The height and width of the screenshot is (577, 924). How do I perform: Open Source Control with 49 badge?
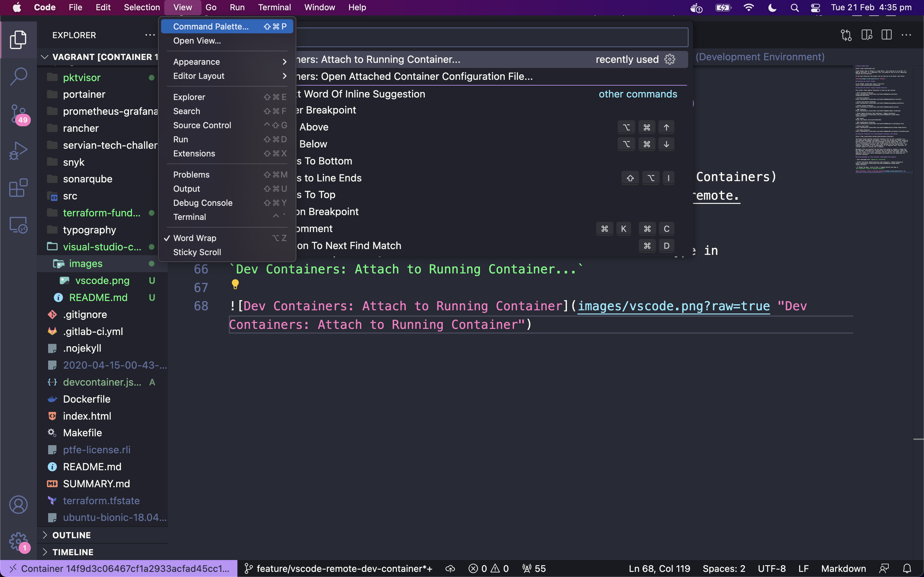coord(18,113)
